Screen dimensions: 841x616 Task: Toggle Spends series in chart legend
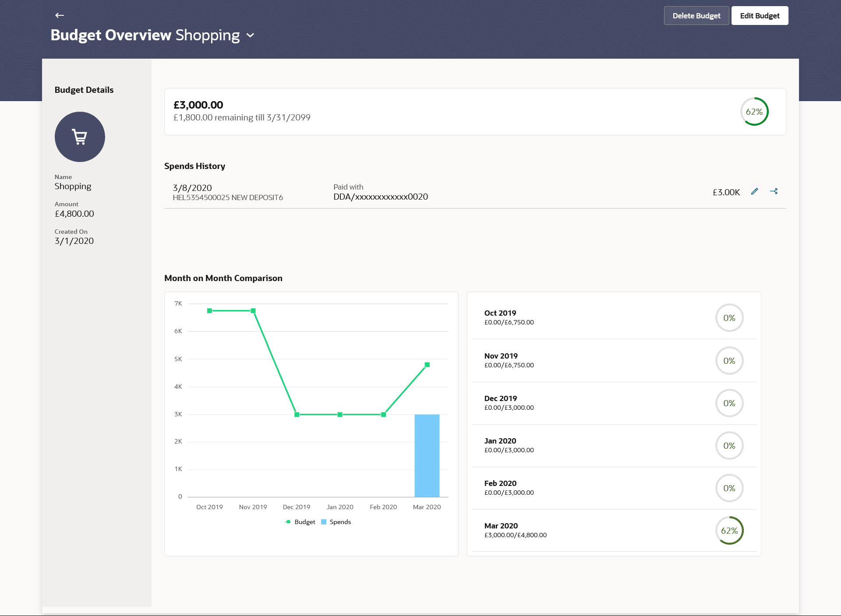(x=336, y=522)
